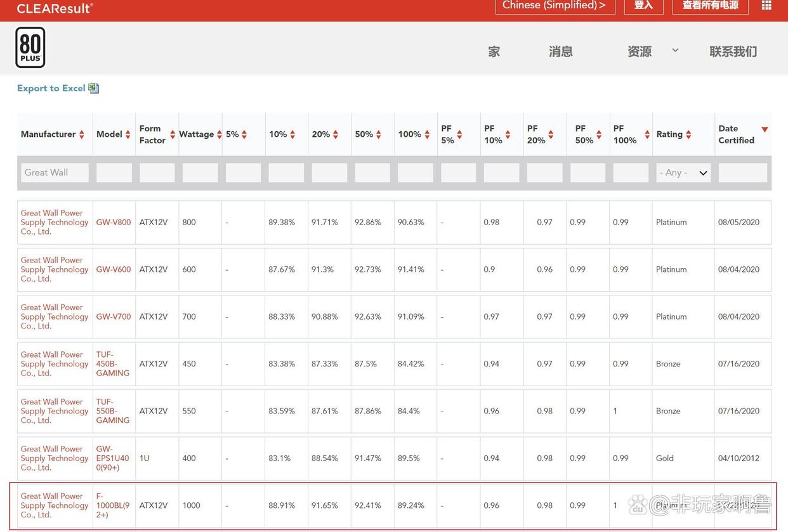Open Chinese (Simplified) language selector
This screenshot has height=532, width=788.
coord(555,5)
